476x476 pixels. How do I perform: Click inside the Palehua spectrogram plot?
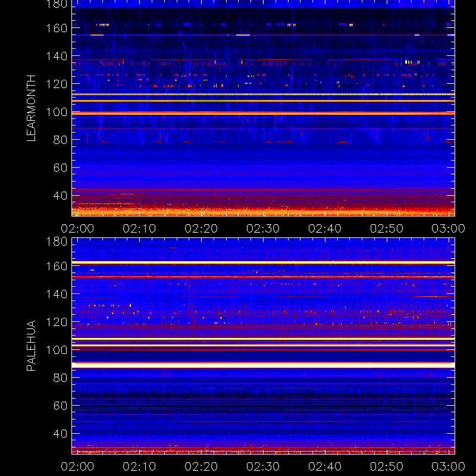263,346
